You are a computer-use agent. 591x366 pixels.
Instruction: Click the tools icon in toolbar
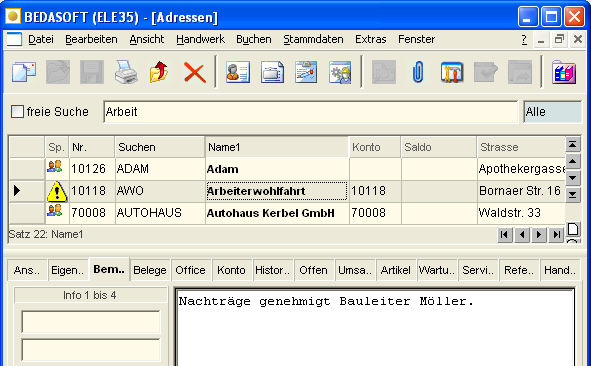[x=452, y=72]
